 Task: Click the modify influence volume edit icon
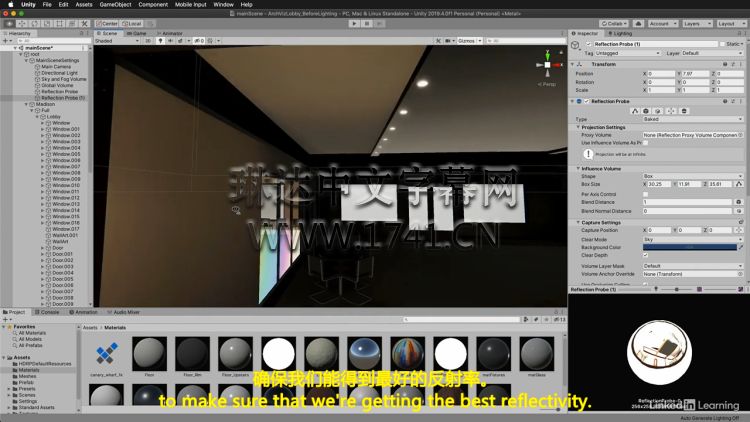635,111
